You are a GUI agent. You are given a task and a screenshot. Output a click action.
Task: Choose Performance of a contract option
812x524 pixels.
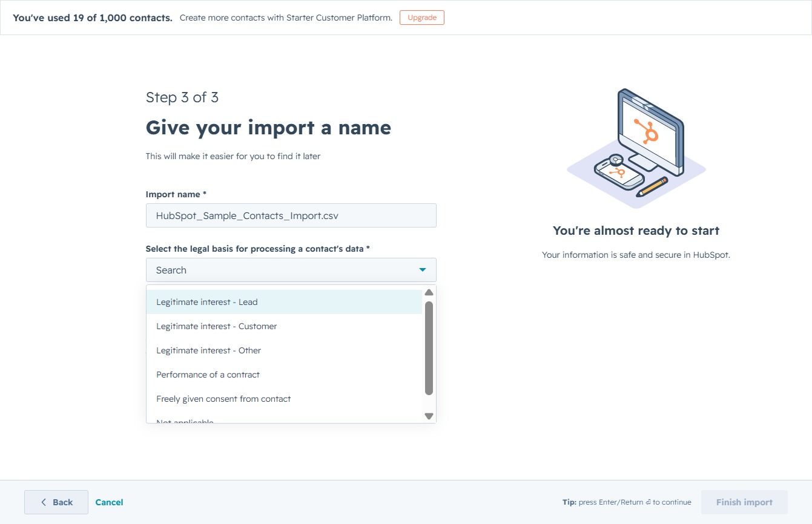(x=284, y=375)
